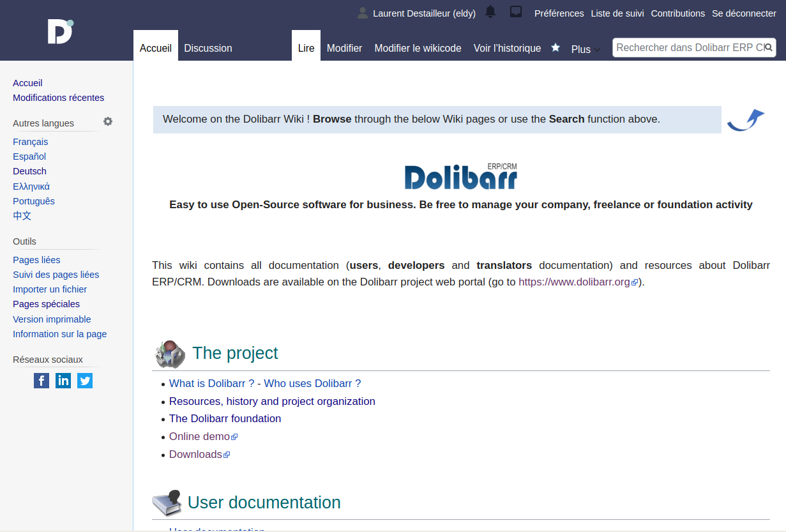
Task: Click User documentation section heading
Action: (x=264, y=503)
